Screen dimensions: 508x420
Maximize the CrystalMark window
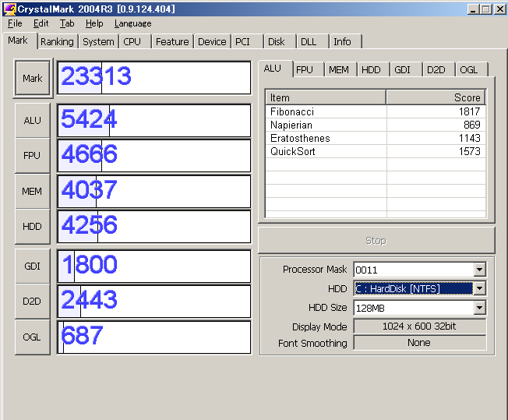click(x=486, y=9)
